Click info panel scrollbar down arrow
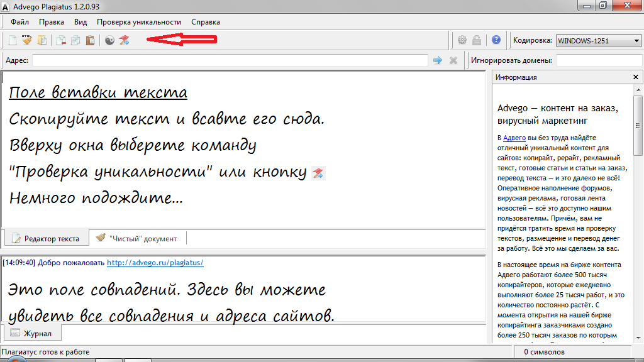Viewport: 644px width, 362px height. pos(638,338)
